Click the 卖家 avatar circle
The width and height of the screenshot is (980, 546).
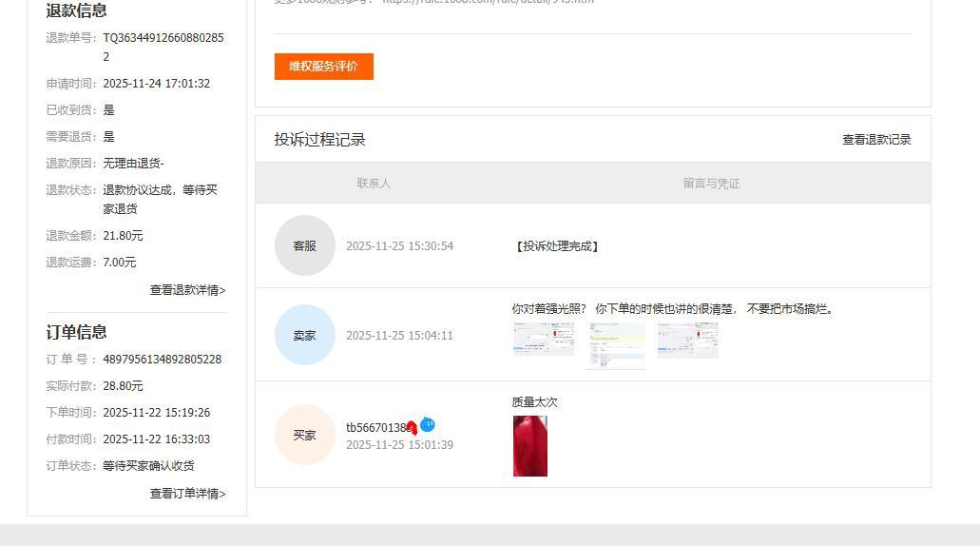(305, 335)
